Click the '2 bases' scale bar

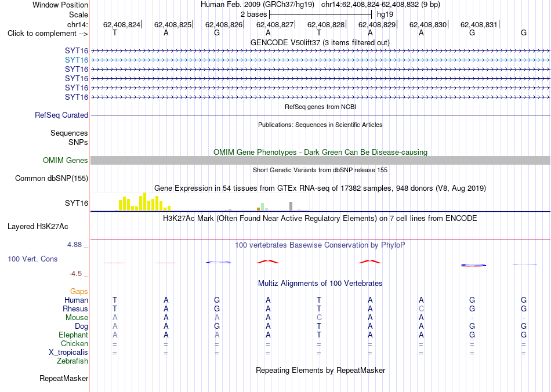(320, 14)
